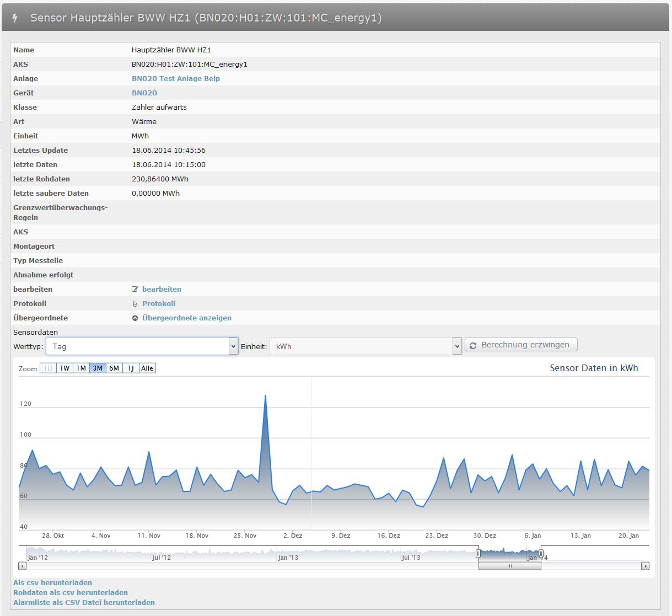Click the Berechnung erzwingen button
The width and height of the screenshot is (672, 616).
522,345
